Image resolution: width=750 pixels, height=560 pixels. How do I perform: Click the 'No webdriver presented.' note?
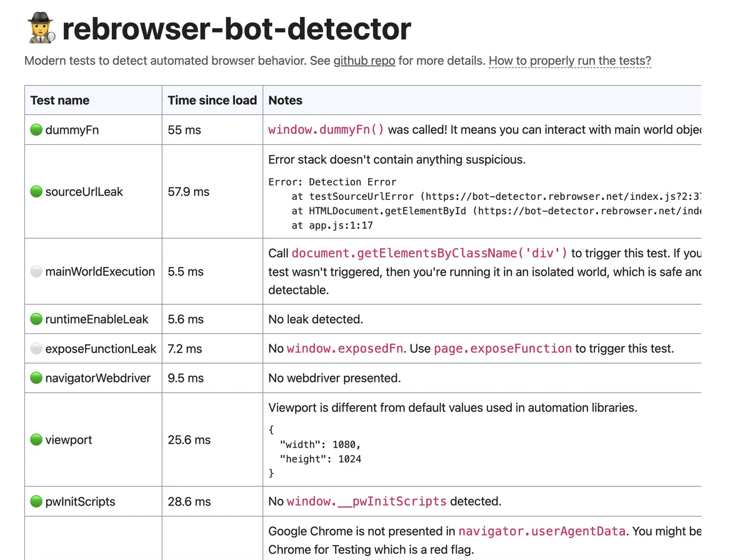[334, 378]
